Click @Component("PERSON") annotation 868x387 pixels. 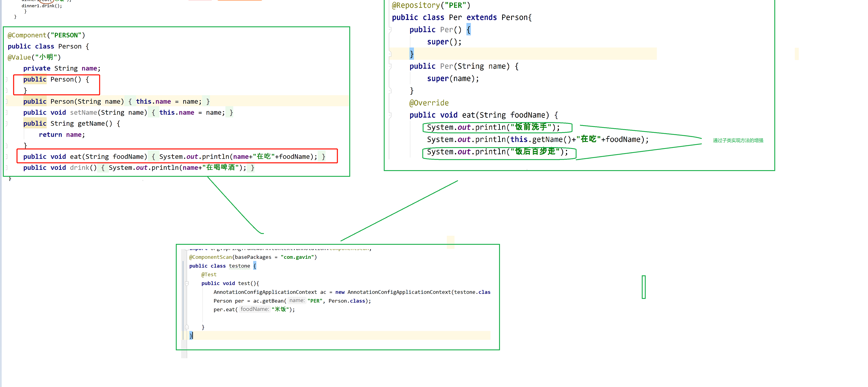[46, 35]
